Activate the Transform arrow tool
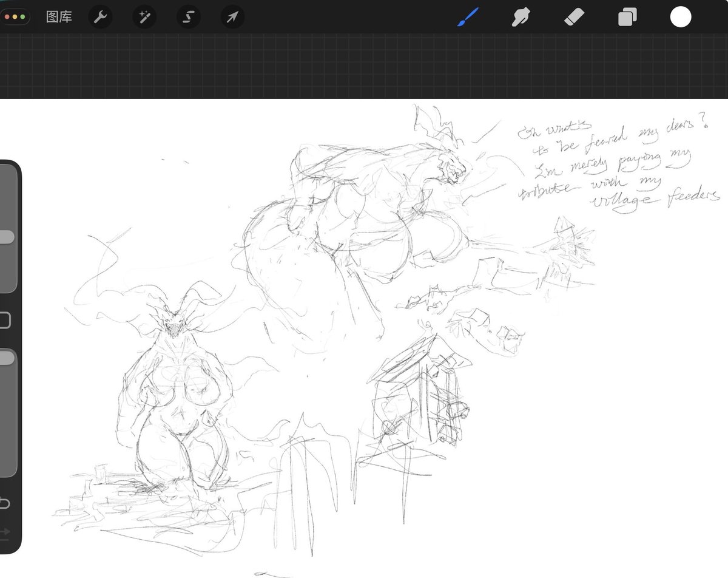The width and height of the screenshot is (728, 578). point(232,17)
